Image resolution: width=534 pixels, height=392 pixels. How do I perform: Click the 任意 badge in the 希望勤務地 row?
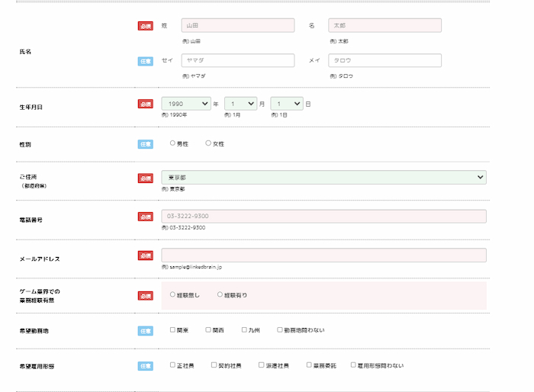coord(146,331)
